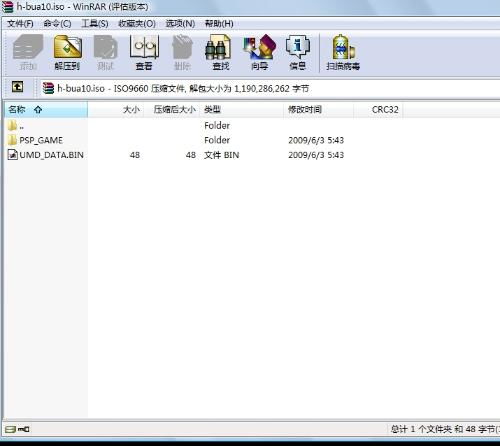Open the 工具(S) menu
500x446 pixels.
[95, 24]
